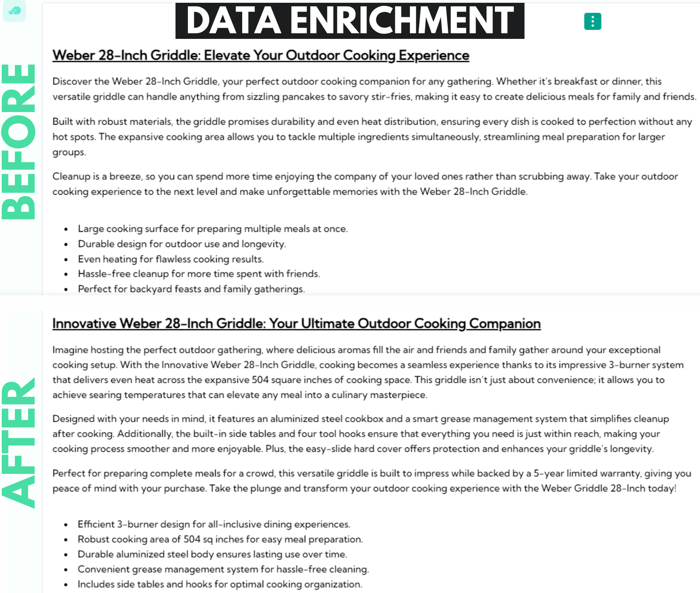700x593 pixels.
Task: Click the three-dot menu icon top right
Action: (x=592, y=21)
